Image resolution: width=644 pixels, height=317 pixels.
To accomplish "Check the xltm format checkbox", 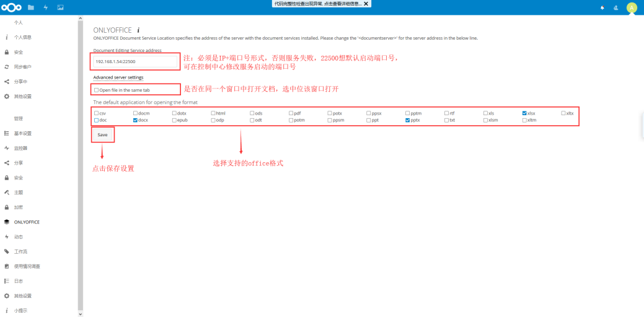I will 524,121.
